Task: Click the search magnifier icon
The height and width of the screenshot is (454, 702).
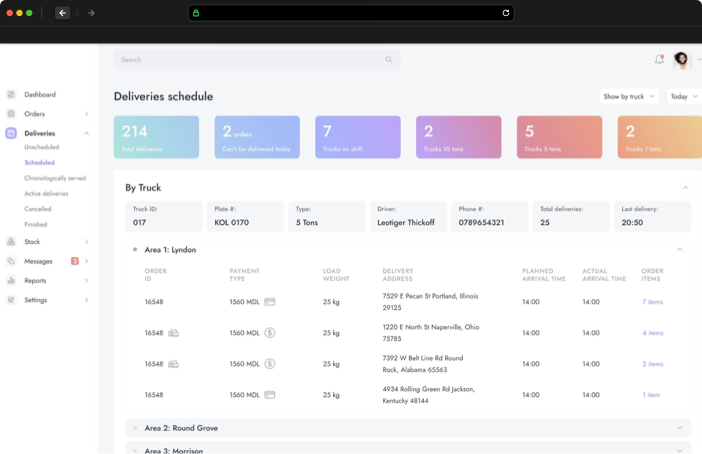Action: click(389, 60)
